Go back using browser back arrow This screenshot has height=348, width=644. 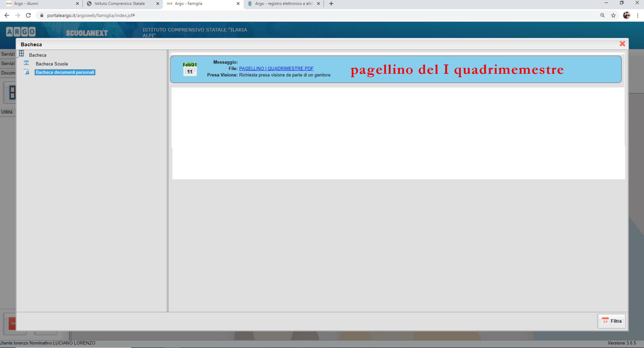pos(7,15)
